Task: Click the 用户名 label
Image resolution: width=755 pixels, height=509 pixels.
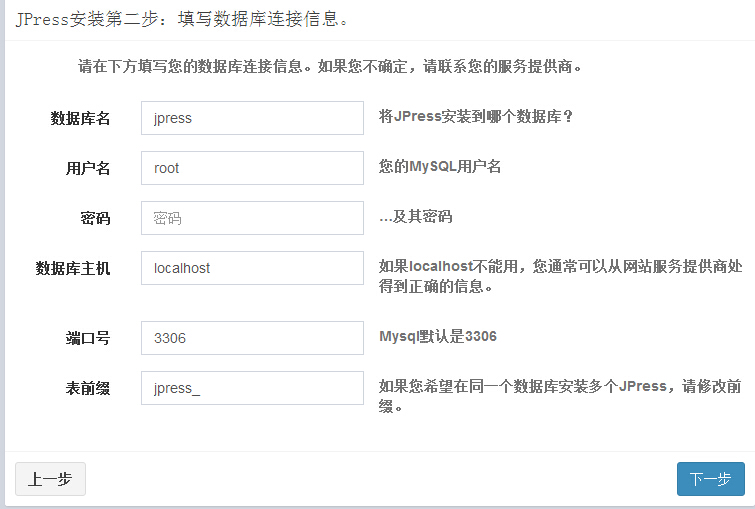Action: [x=88, y=168]
